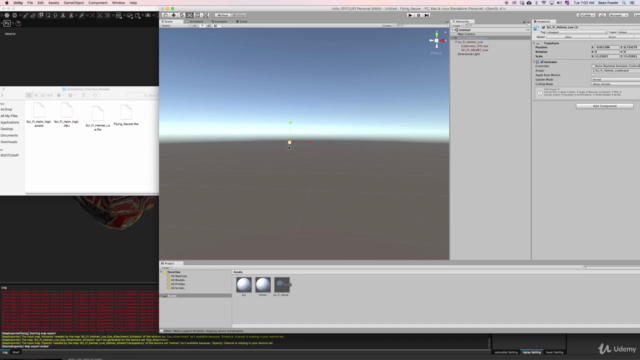Select the Rotate tool in Unity toolbar
Screen dimensions: 640x360
(x=182, y=15)
